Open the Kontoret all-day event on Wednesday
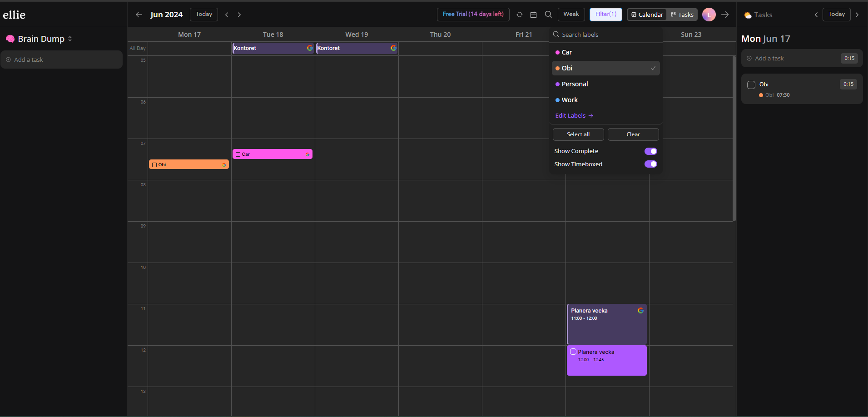The image size is (868, 417). (357, 48)
